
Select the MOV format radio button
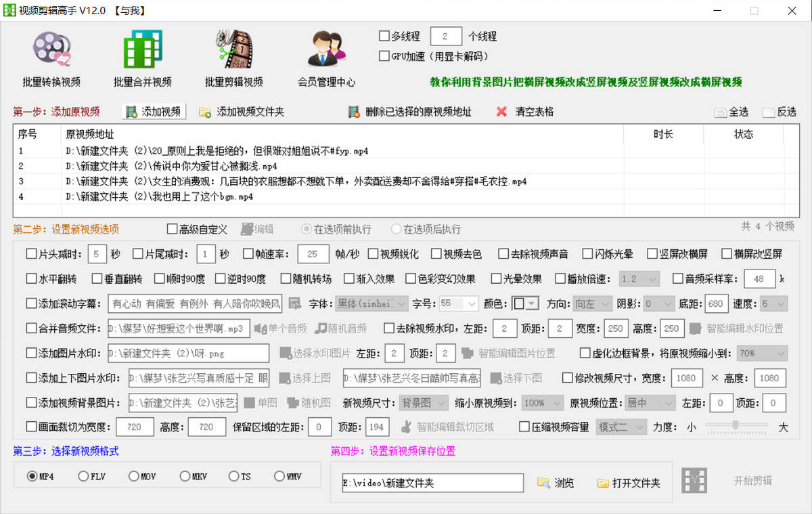133,477
